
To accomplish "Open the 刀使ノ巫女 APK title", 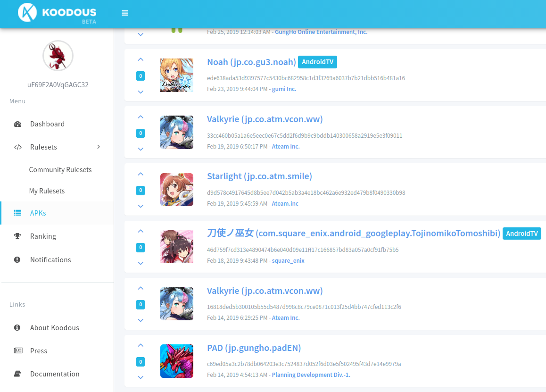I will 354,233.
